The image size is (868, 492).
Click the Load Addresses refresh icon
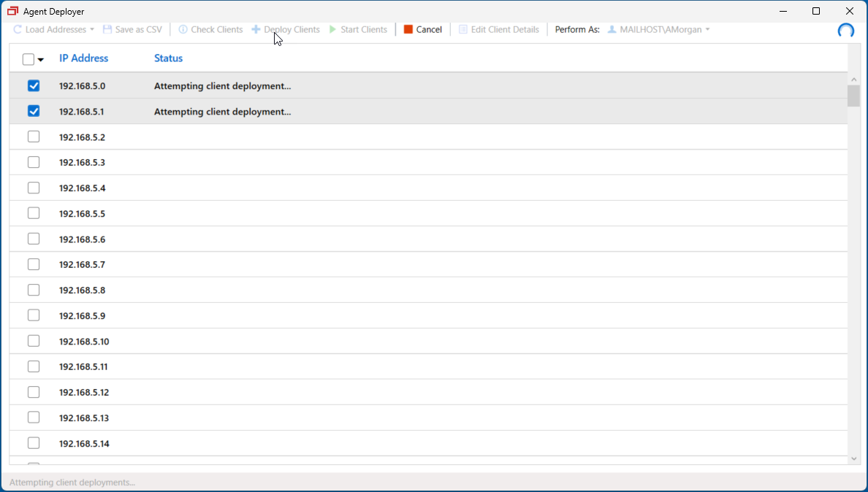pyautogui.click(x=18, y=29)
